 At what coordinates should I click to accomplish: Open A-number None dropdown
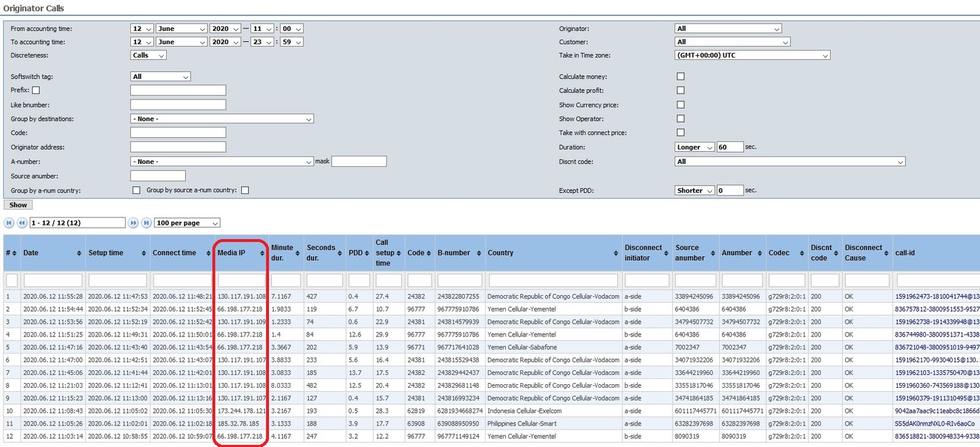(x=222, y=162)
